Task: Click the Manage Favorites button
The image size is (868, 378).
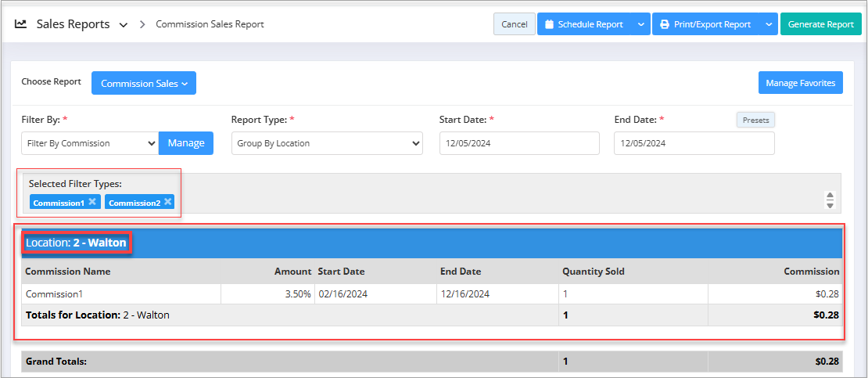Action: (800, 83)
